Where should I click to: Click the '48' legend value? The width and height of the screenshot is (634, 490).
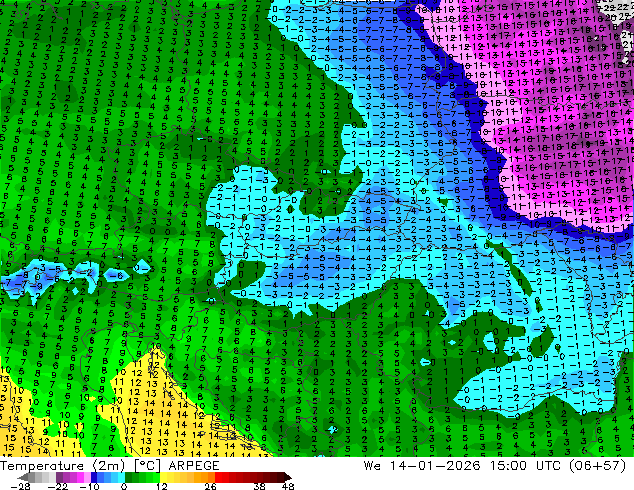pyautogui.click(x=288, y=486)
